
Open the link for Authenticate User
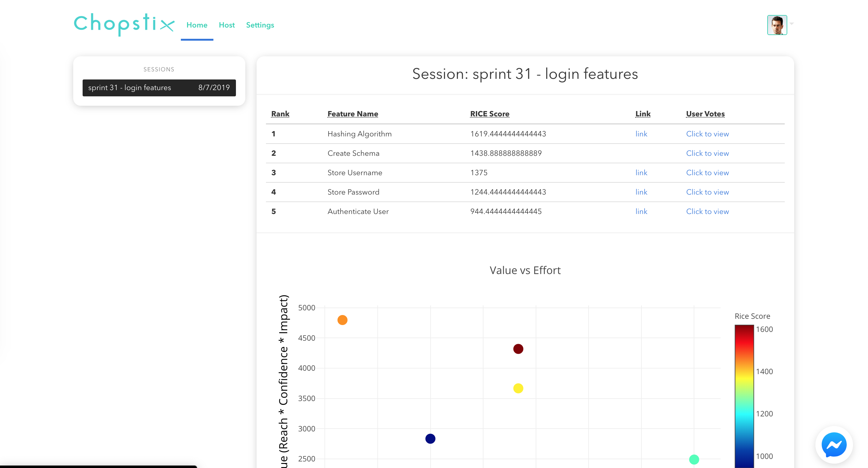[x=641, y=211]
